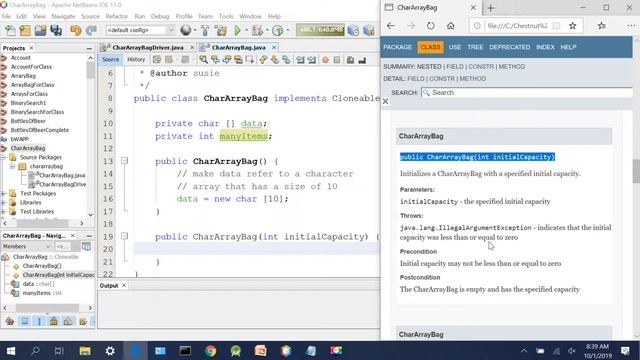This screenshot has height=360, width=640.
Task: Click the Comment editor toolbar icon
Action: click(350, 60)
